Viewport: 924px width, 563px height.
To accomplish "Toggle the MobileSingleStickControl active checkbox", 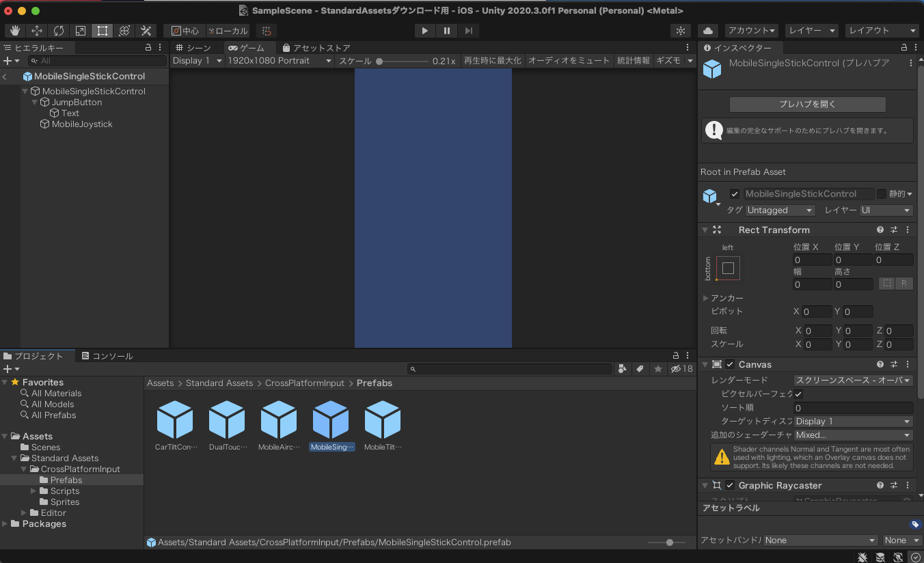I will (x=735, y=194).
